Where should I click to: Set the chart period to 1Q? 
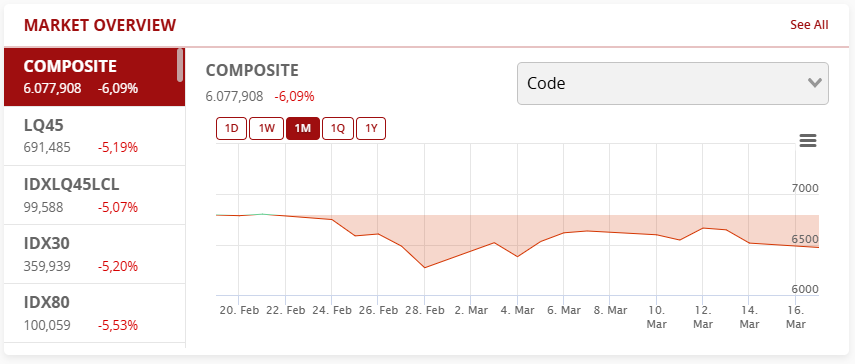pyautogui.click(x=338, y=129)
